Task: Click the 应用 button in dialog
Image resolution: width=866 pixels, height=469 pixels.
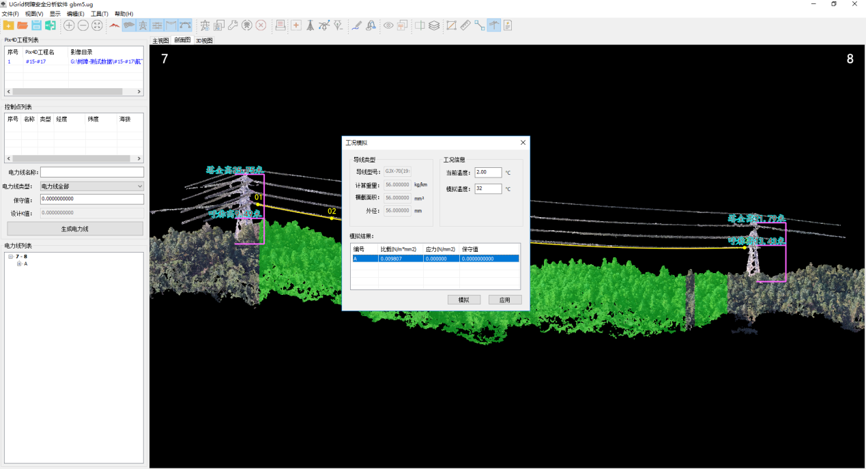Action: (x=504, y=300)
